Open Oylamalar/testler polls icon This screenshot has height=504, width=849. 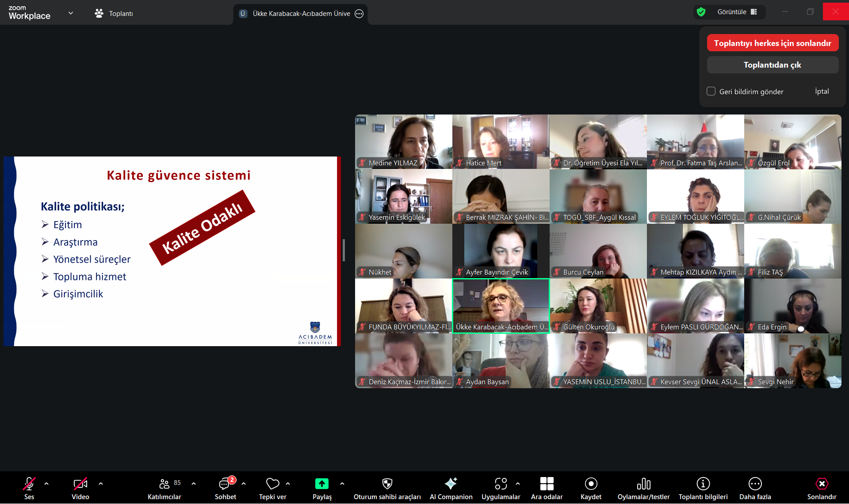point(643,484)
